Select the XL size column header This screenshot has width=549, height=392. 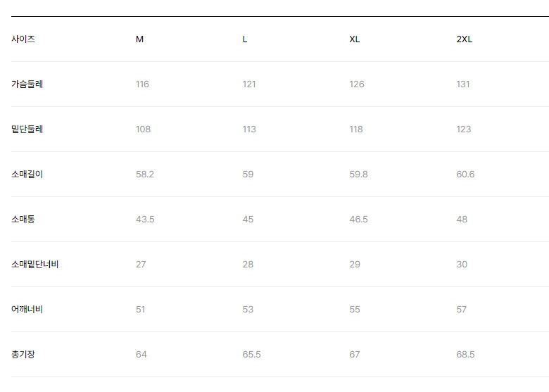click(x=354, y=39)
